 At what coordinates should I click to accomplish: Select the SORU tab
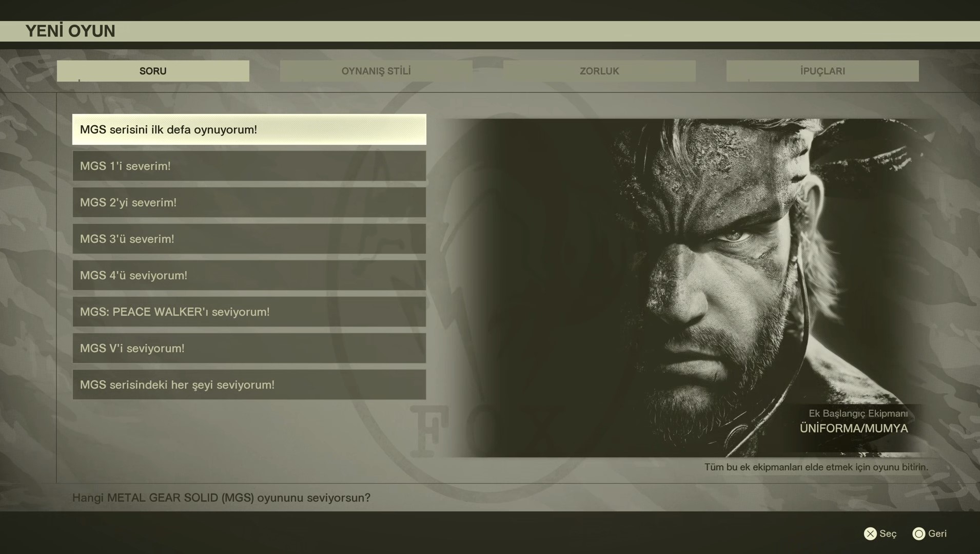(153, 71)
